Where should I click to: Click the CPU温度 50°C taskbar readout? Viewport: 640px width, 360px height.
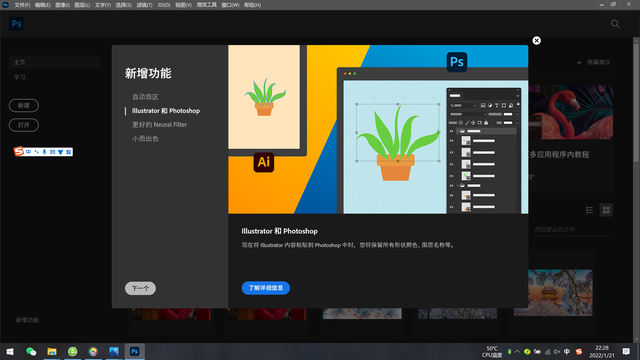pyautogui.click(x=492, y=351)
